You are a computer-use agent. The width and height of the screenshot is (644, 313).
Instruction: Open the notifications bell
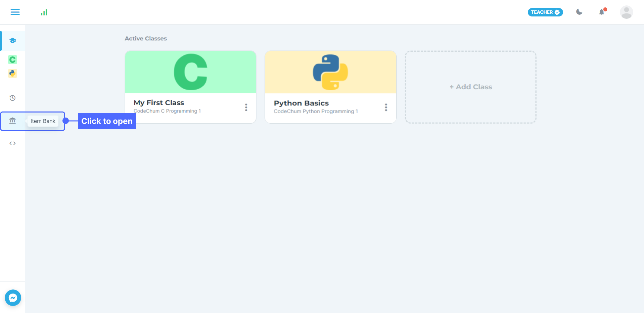(602, 12)
